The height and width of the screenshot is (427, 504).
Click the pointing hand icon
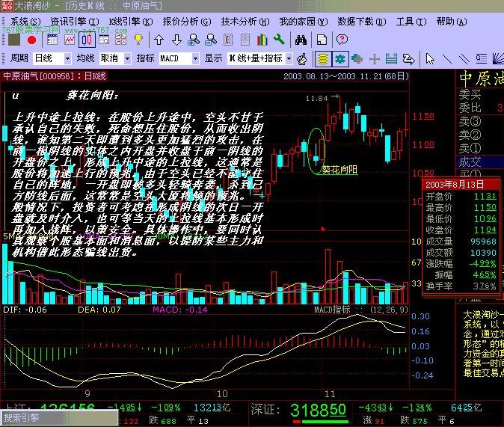[302, 59]
